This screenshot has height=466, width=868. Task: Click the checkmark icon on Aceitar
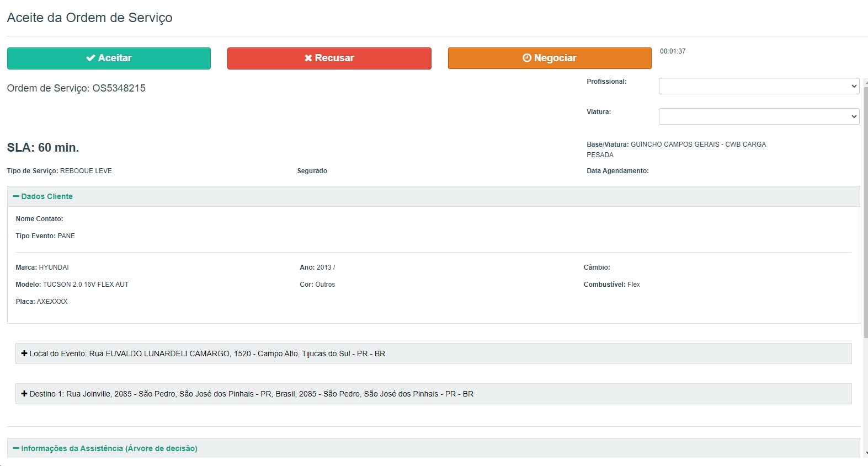click(91, 58)
